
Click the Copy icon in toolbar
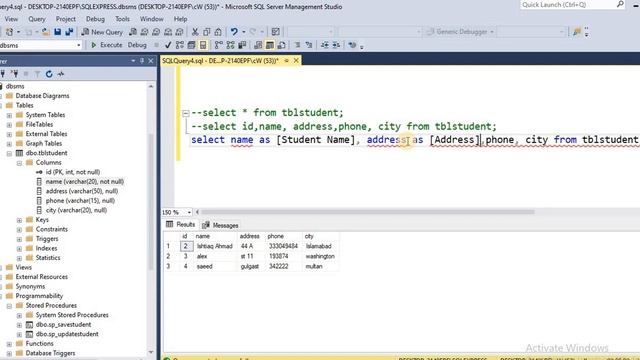tap(207, 32)
